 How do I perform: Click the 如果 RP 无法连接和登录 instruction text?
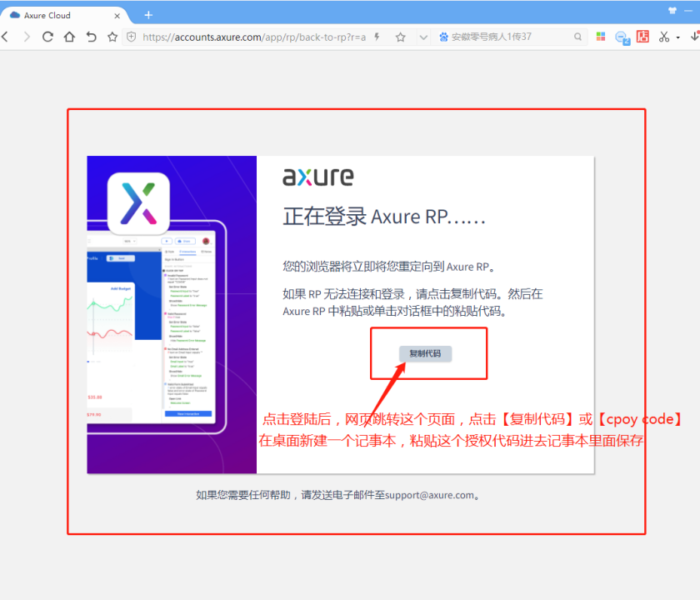(x=412, y=302)
